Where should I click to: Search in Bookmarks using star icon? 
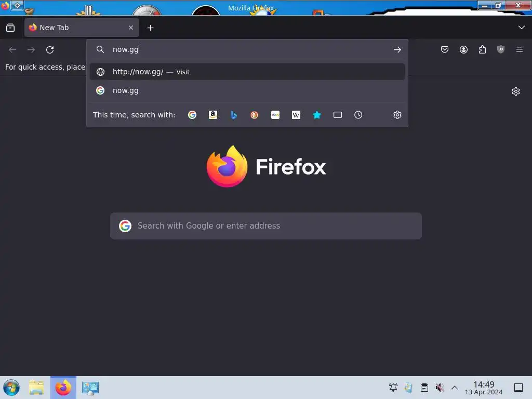[x=317, y=115]
